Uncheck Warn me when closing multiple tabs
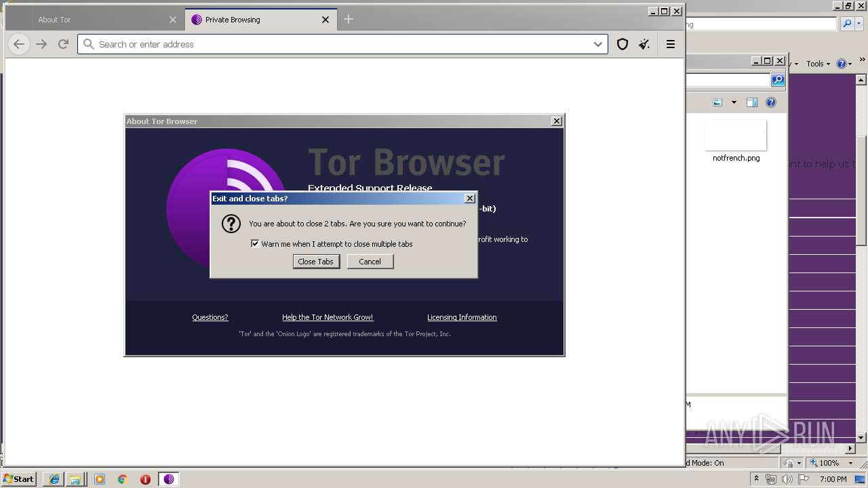Image resolution: width=868 pixels, height=488 pixels. click(255, 244)
